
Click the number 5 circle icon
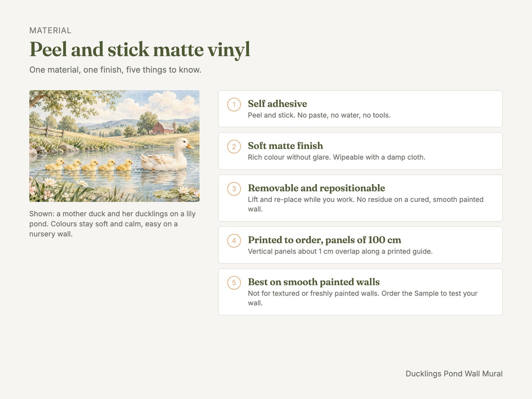[234, 283]
